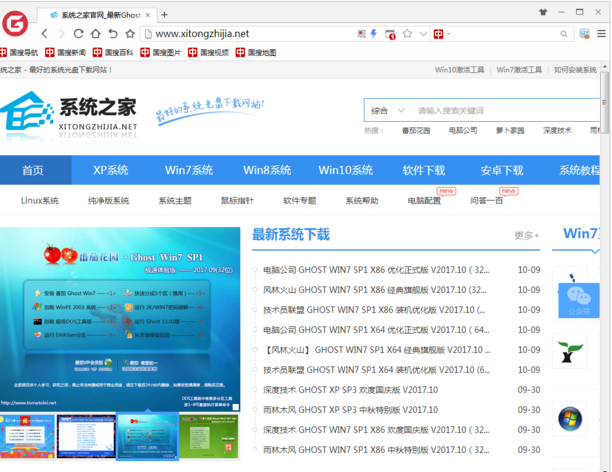Select the 软件下载 navigation tab
The image size is (612, 472).
(423, 170)
